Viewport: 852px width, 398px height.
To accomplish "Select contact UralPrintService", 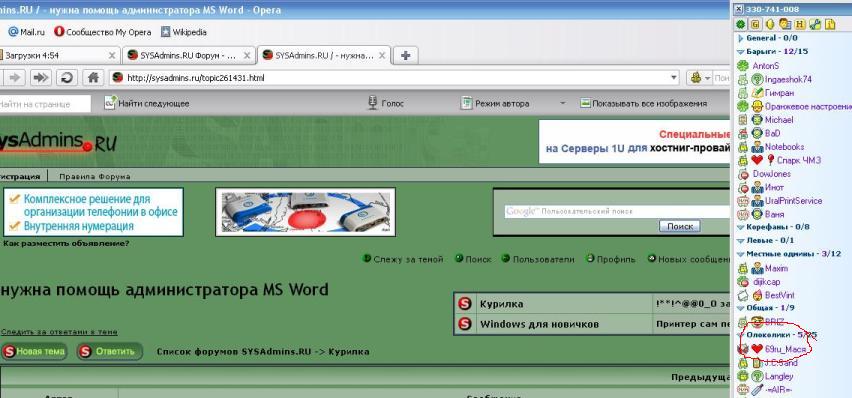I will pos(793,201).
